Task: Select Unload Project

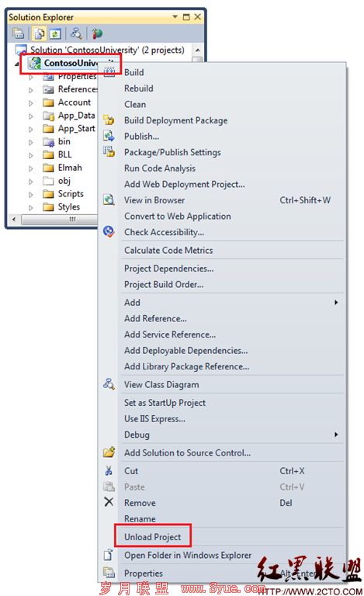Action: 153,537
